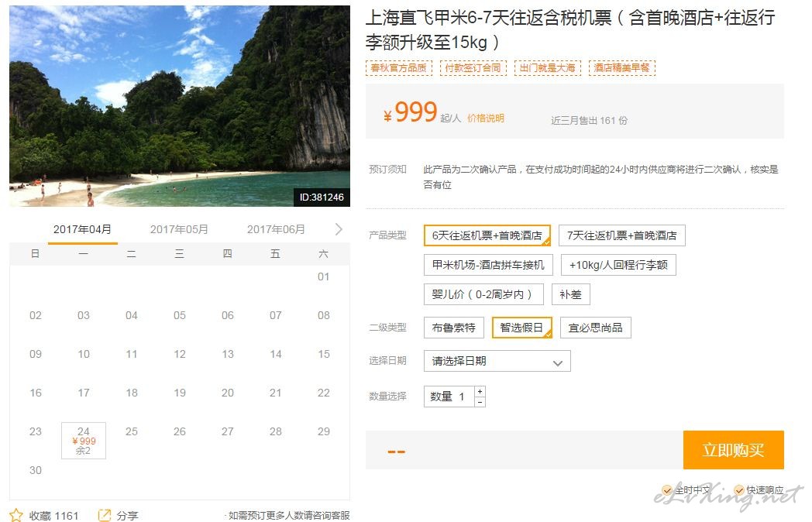Select 宜必思尚品 hotel type
This screenshot has height=522, width=812.
595,328
